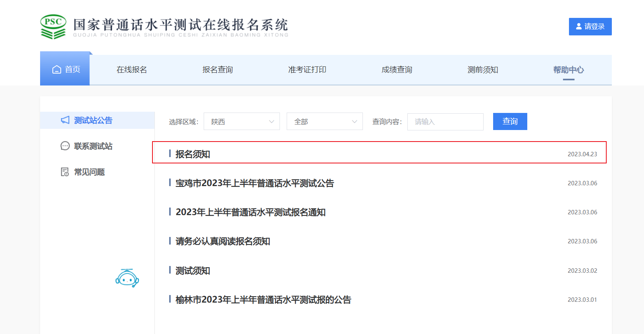Click the chat bubble icon beside 联系测试站
The height and width of the screenshot is (334, 644).
[x=65, y=146]
